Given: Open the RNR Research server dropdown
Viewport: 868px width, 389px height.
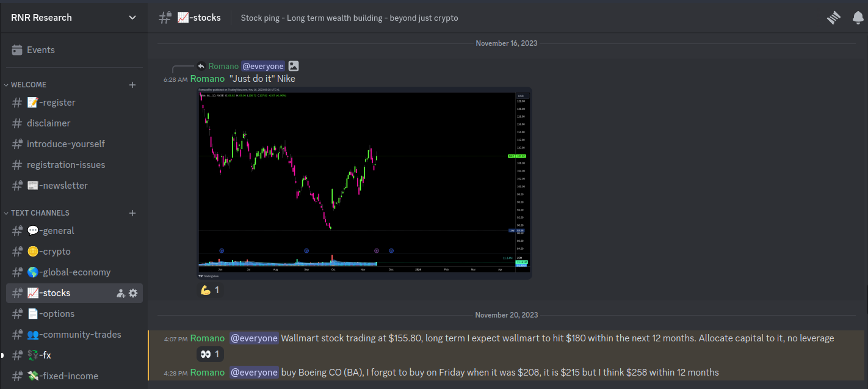Looking at the screenshot, I should click(73, 17).
